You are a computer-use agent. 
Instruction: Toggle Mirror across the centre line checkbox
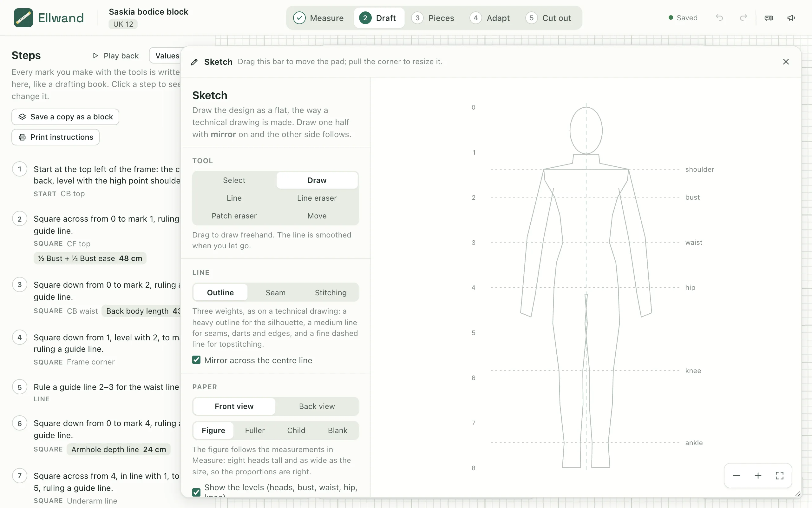point(196,360)
